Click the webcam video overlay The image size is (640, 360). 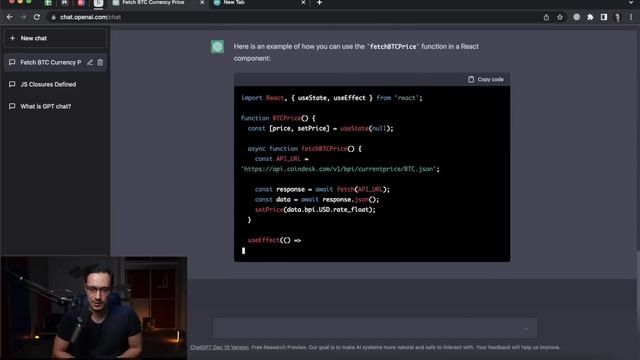point(94,308)
